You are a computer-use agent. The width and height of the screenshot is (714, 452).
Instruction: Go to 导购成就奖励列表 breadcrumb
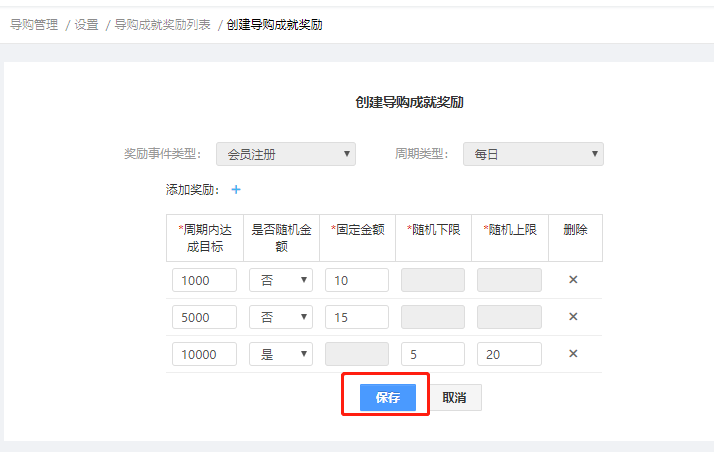pos(163,25)
